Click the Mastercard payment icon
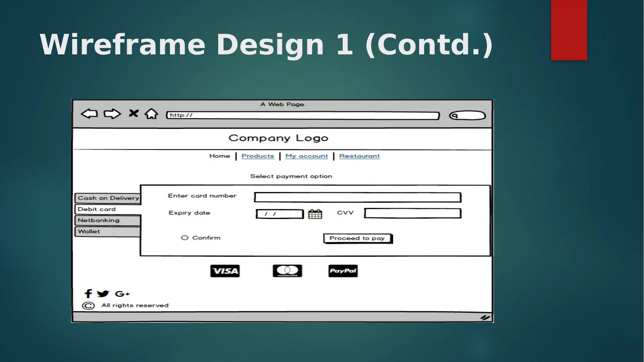This screenshot has height=362, width=644. 286,271
